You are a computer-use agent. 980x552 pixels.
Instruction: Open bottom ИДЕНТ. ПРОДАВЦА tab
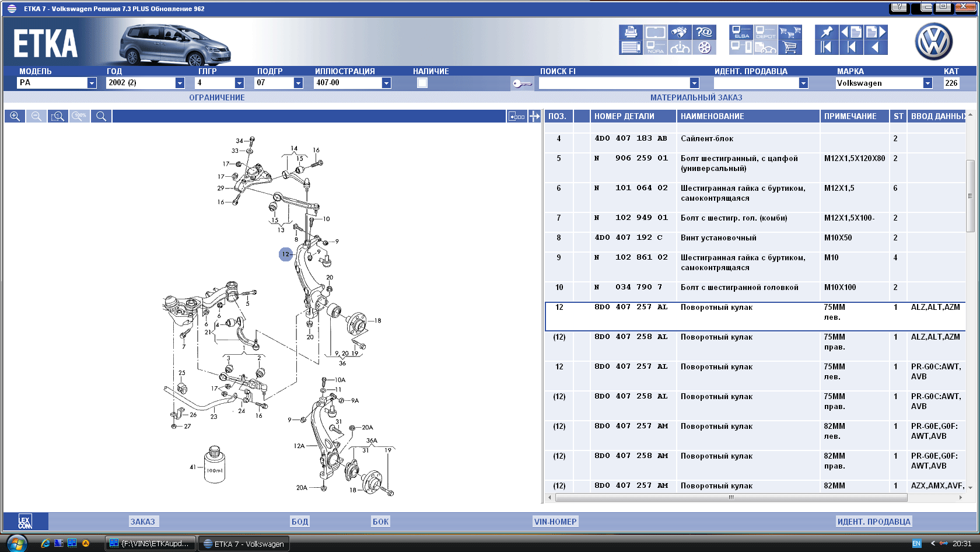click(x=874, y=522)
